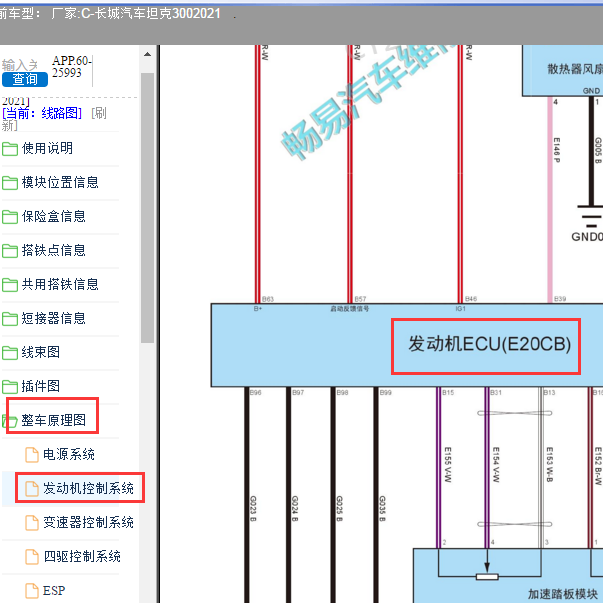Viewport: 603px width, 603px height.
Task: Select 线束图 in the tree
Action: [x=41, y=352]
